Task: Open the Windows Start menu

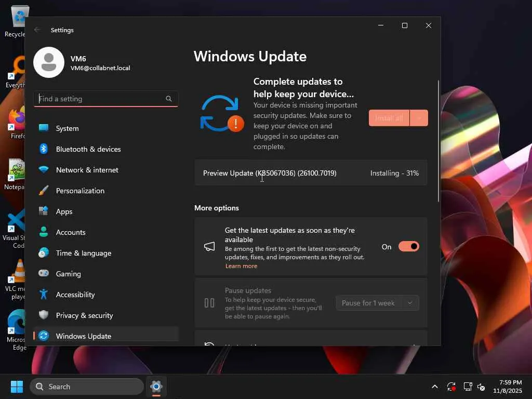Action: pos(17,387)
